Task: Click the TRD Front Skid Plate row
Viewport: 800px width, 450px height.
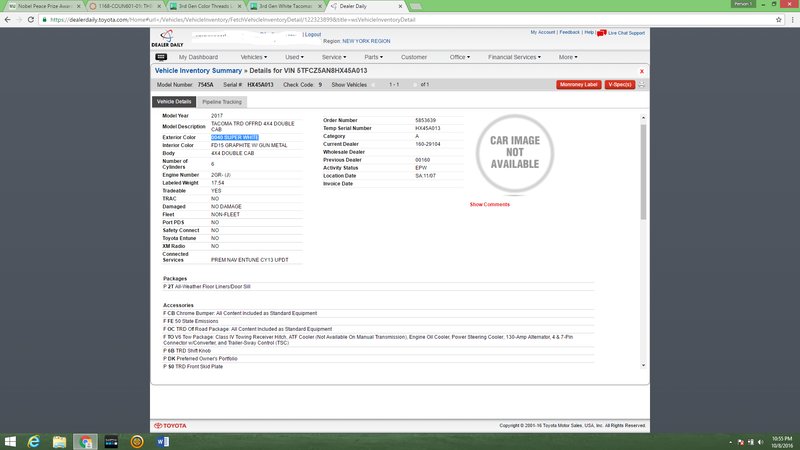Action: click(378, 367)
